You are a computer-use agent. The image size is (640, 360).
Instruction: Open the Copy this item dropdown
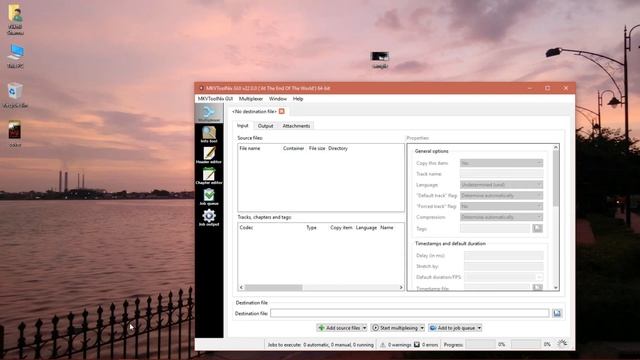pos(501,163)
